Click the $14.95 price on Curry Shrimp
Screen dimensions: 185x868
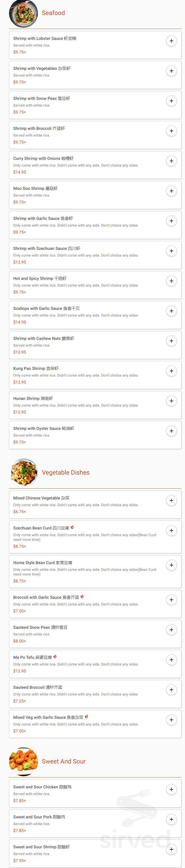19,172
